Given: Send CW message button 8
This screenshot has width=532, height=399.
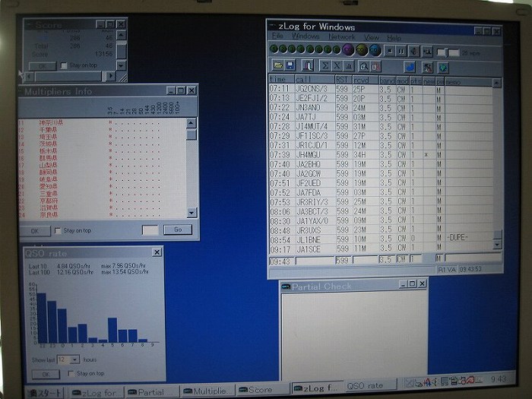Looking at the screenshot, I should (336, 50).
